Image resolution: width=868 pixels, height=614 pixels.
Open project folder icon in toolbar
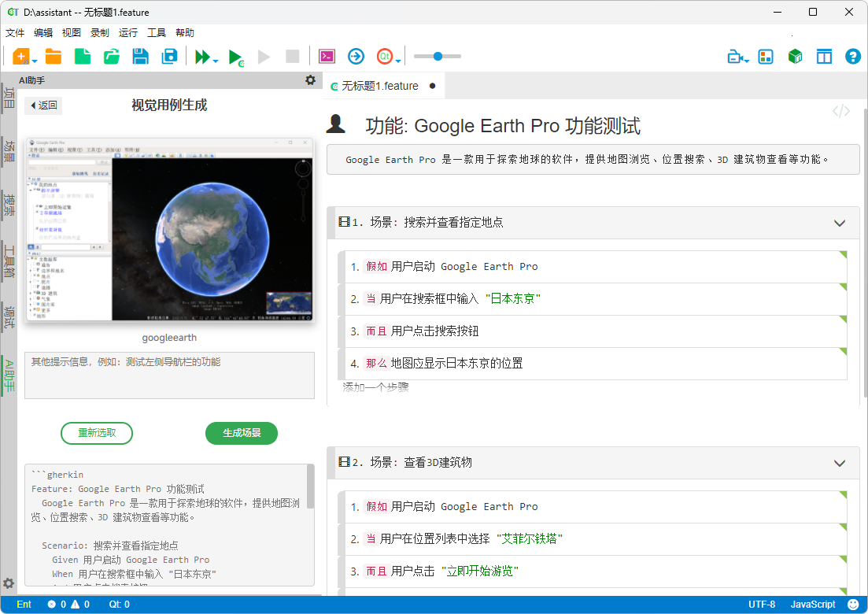54,57
